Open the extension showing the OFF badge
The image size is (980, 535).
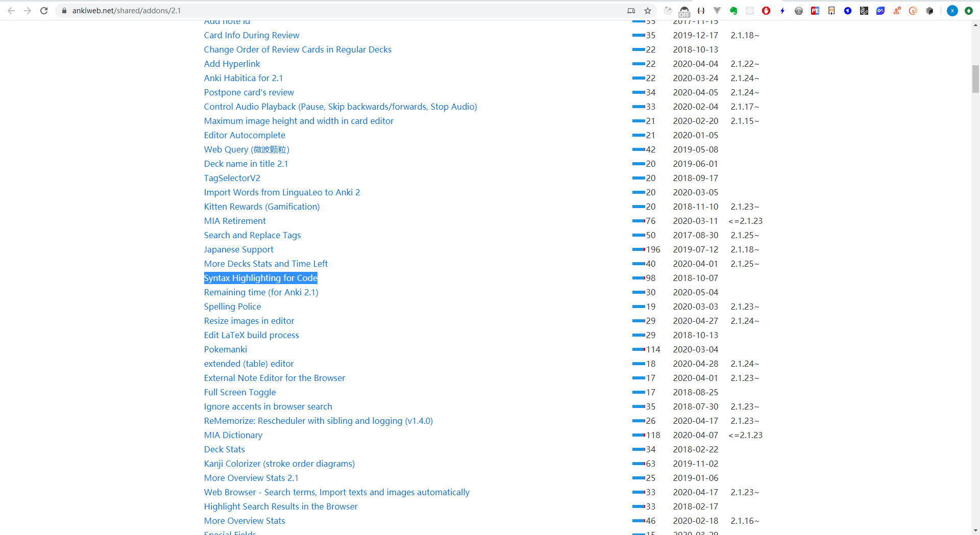coord(684,11)
